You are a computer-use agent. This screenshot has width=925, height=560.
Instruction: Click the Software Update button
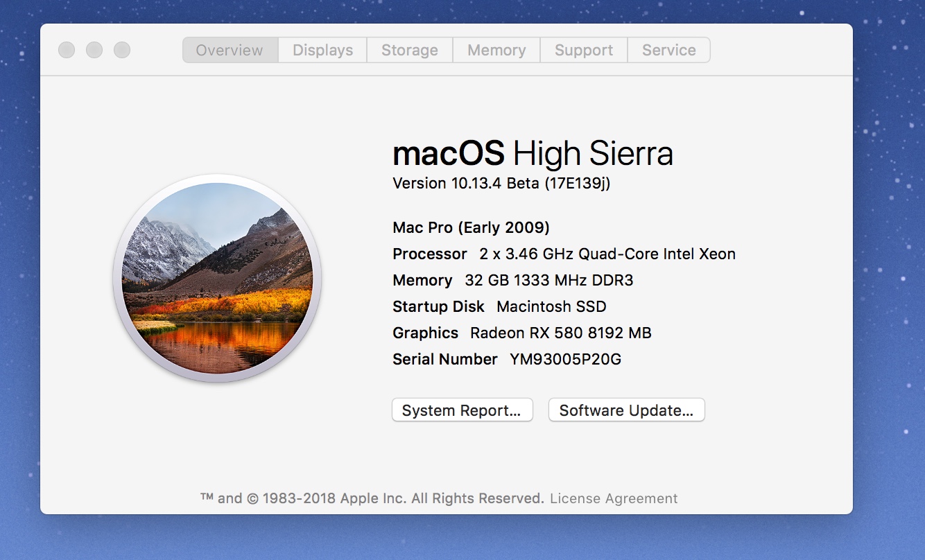[x=626, y=410]
